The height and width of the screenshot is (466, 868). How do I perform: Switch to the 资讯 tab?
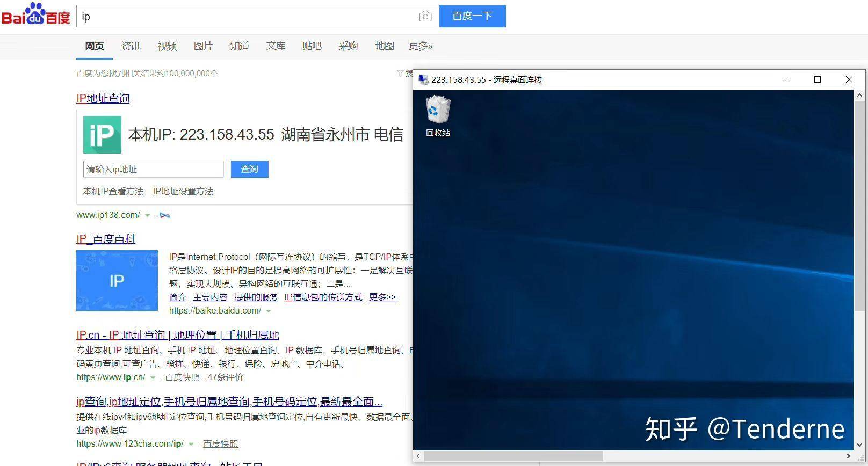click(x=131, y=46)
